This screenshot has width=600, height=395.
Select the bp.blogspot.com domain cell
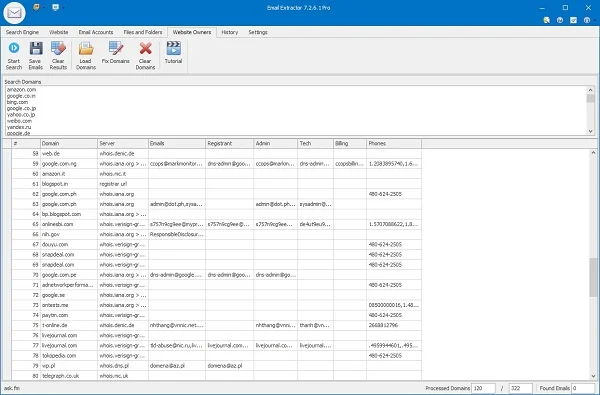pyautogui.click(x=69, y=214)
